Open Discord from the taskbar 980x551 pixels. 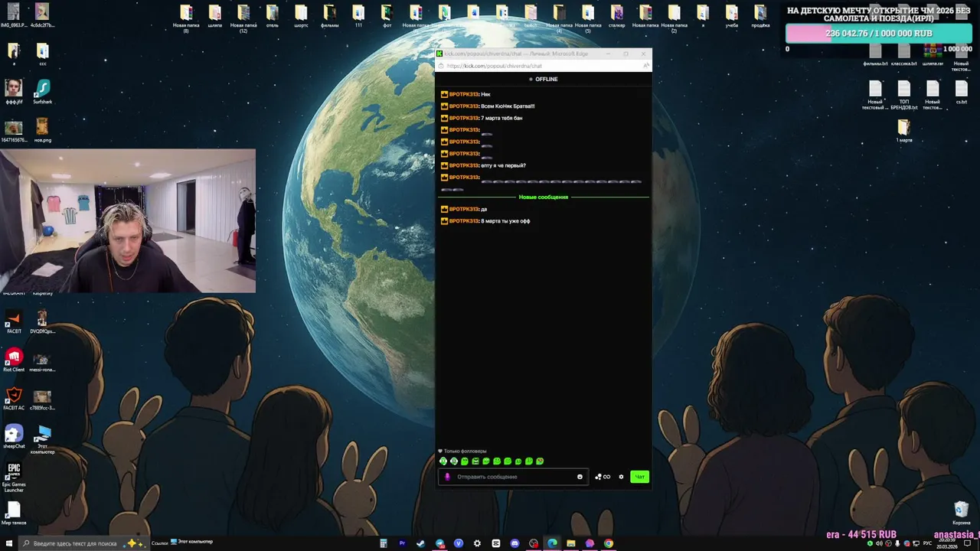point(514,543)
